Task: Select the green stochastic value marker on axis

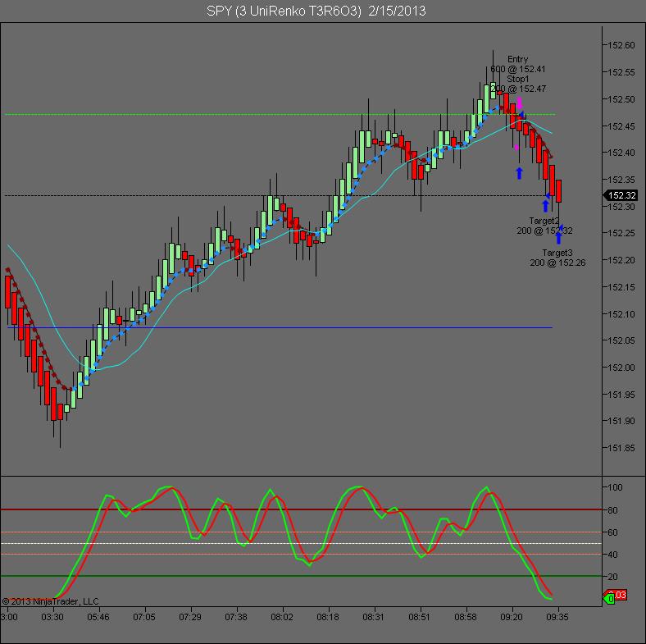Action: coord(609,598)
